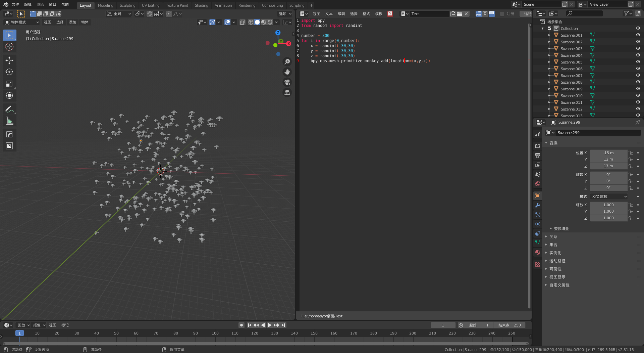This screenshot has height=353, width=644.
Task: Click the Blender logo menu icon
Action: pos(6,4)
